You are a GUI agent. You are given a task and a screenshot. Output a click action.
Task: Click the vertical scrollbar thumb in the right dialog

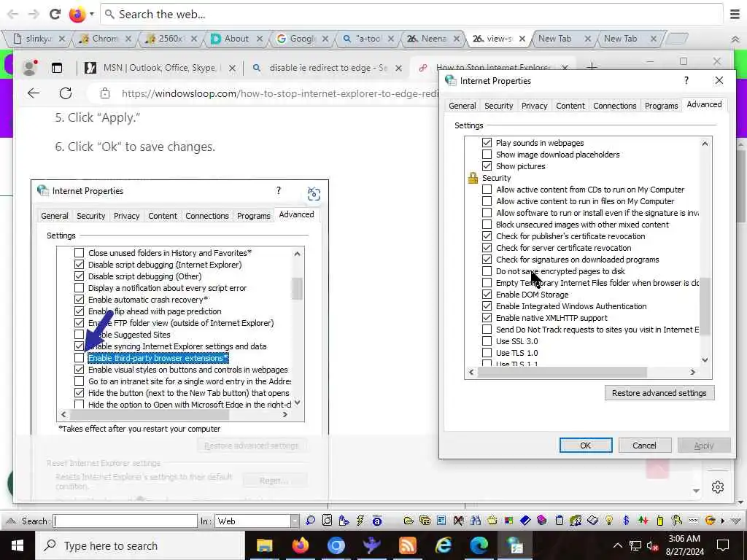(705, 307)
